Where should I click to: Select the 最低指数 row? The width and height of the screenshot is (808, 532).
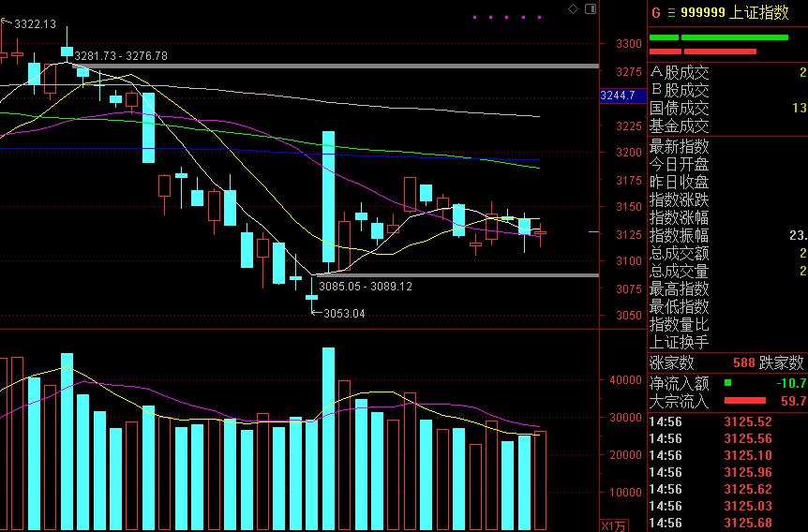727,306
